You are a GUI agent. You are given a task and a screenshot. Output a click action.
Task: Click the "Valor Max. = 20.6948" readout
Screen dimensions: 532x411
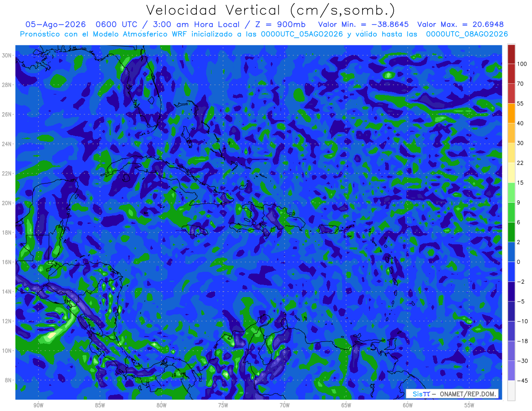[461, 24]
